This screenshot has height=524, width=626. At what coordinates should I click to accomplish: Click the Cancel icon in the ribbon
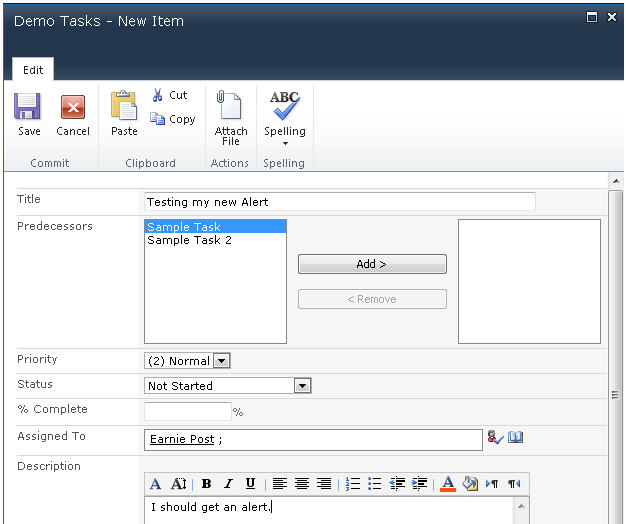click(x=72, y=108)
